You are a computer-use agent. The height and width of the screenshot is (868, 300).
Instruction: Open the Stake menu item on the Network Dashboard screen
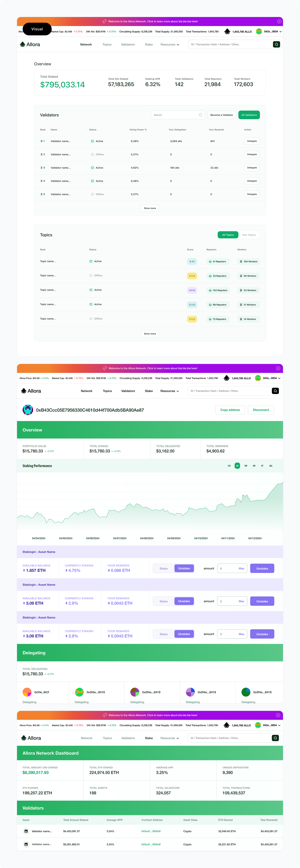tap(149, 738)
